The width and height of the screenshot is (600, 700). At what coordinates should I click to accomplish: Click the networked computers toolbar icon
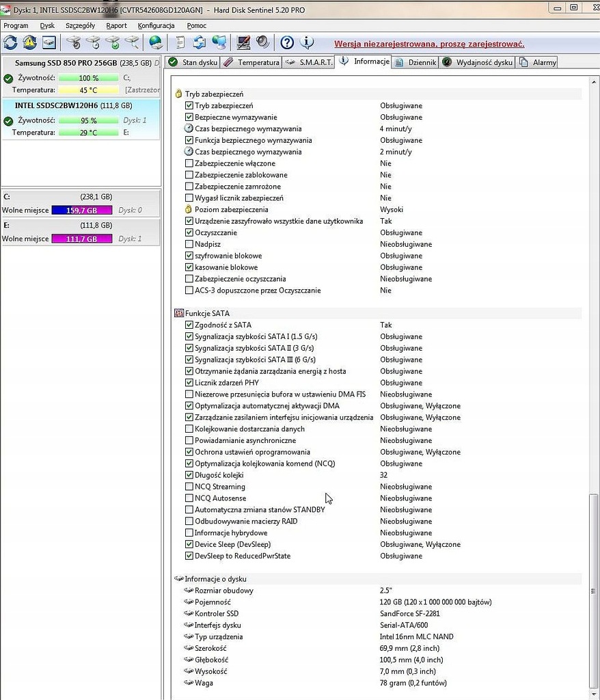click(219, 43)
